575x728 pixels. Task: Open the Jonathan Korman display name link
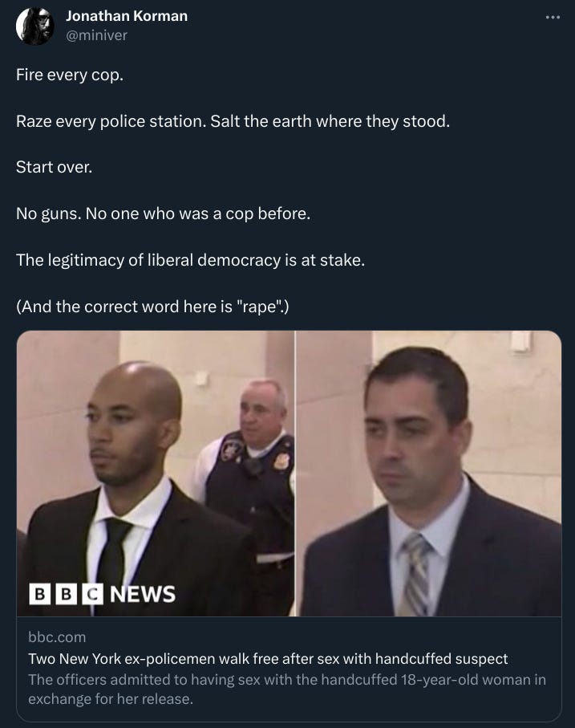tap(127, 16)
